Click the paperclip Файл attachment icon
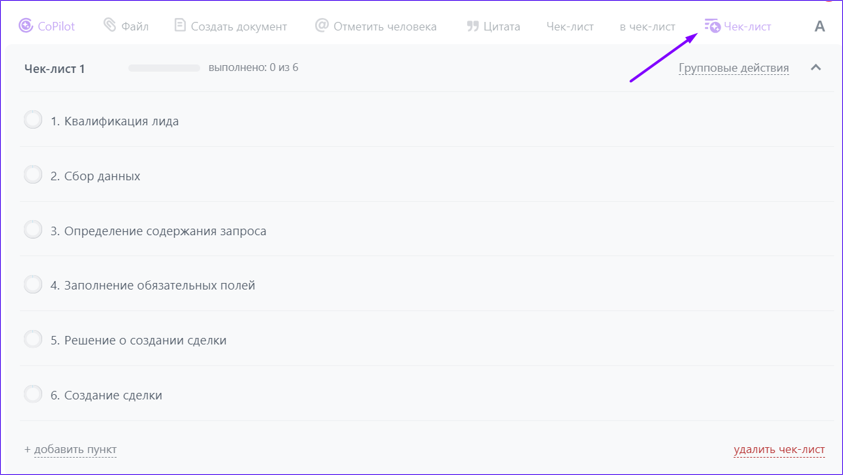Viewport: 843px width, 475px height. click(110, 26)
